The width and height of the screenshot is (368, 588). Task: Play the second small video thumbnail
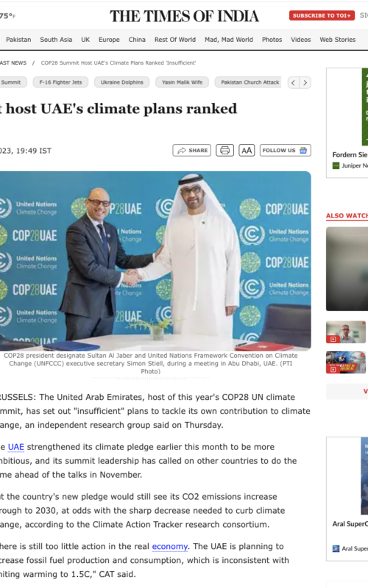pos(346,362)
